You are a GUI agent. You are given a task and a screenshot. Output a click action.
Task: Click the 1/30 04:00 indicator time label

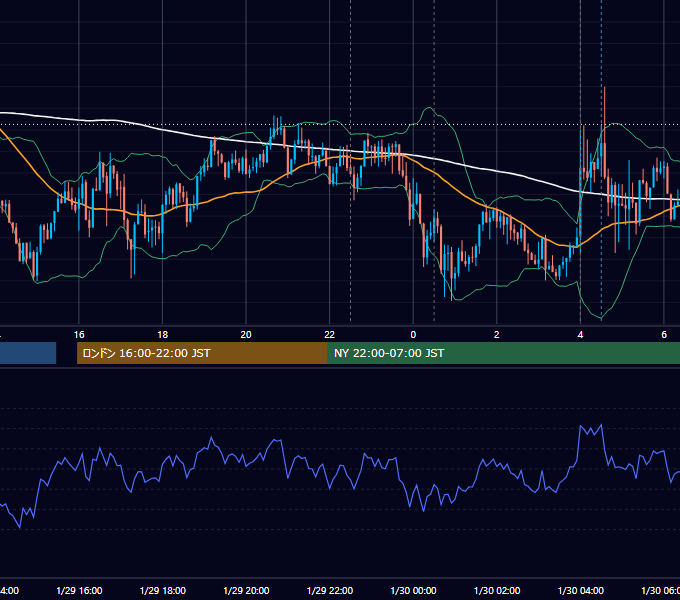[x=581, y=590]
